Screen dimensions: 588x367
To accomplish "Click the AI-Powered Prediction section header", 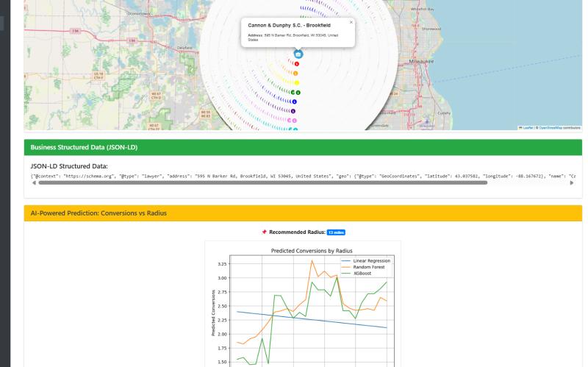I will point(303,213).
